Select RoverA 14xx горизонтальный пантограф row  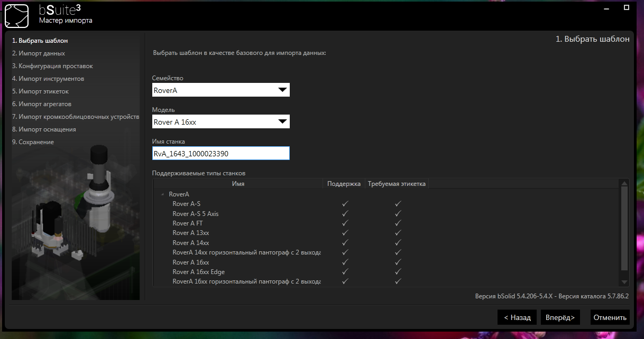[386, 252]
